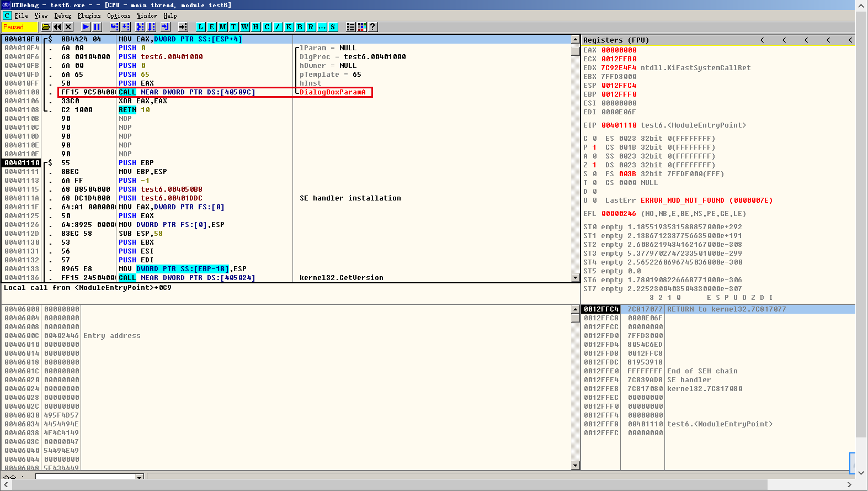Open the Help menu

(170, 15)
